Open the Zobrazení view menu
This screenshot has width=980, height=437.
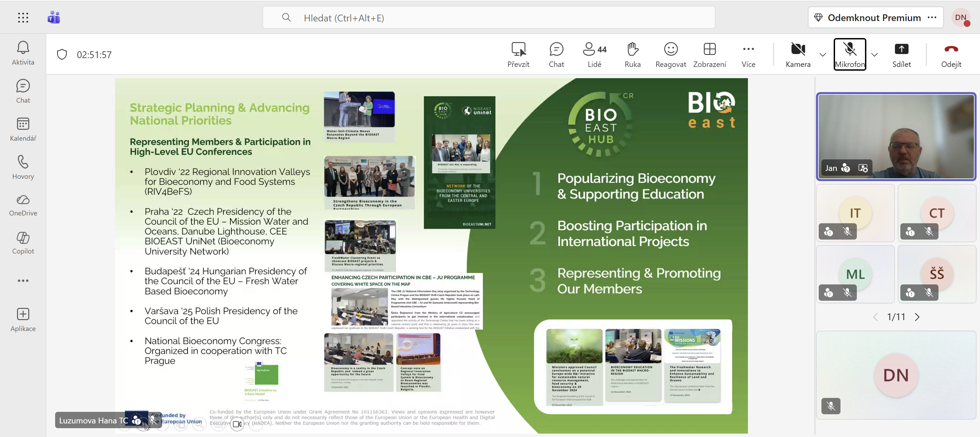click(709, 55)
